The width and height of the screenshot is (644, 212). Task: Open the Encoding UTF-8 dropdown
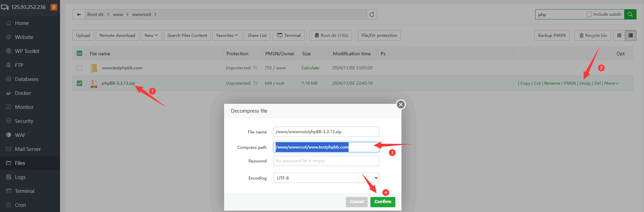coord(326,178)
